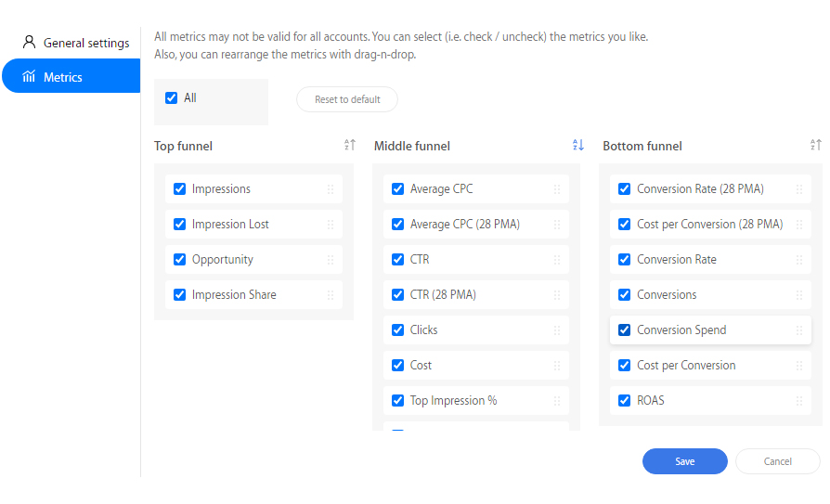830x504 pixels.
Task: Select the Metrics sidebar tab
Action: pyautogui.click(x=71, y=76)
